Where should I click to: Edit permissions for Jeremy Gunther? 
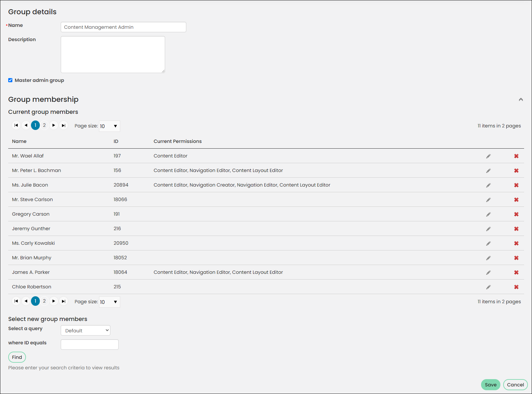point(488,229)
